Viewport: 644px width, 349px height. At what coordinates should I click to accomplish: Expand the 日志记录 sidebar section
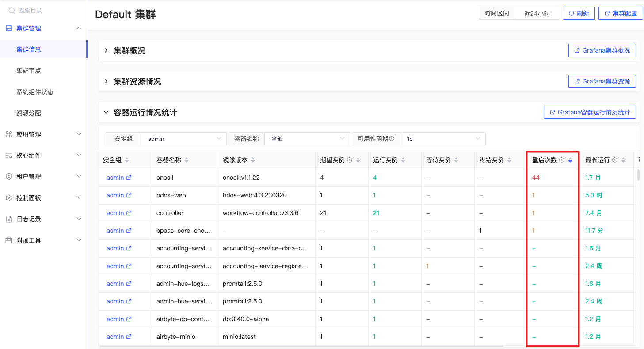79,219
